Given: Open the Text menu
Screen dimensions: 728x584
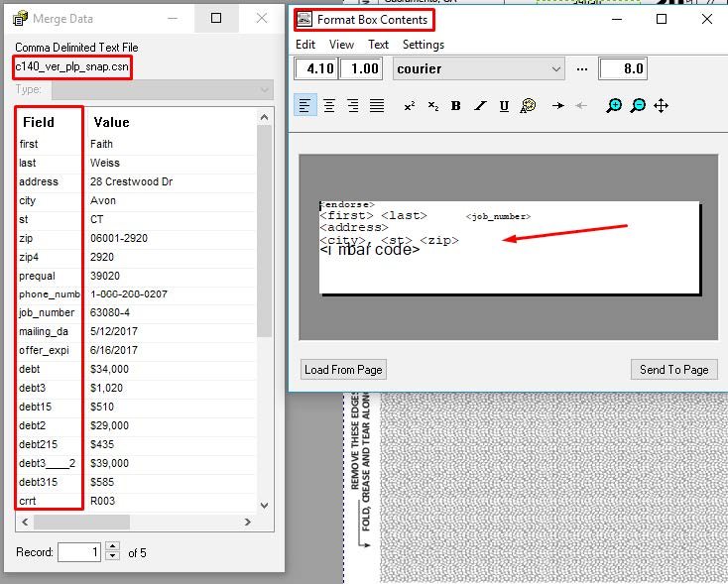Looking at the screenshot, I should click(379, 45).
